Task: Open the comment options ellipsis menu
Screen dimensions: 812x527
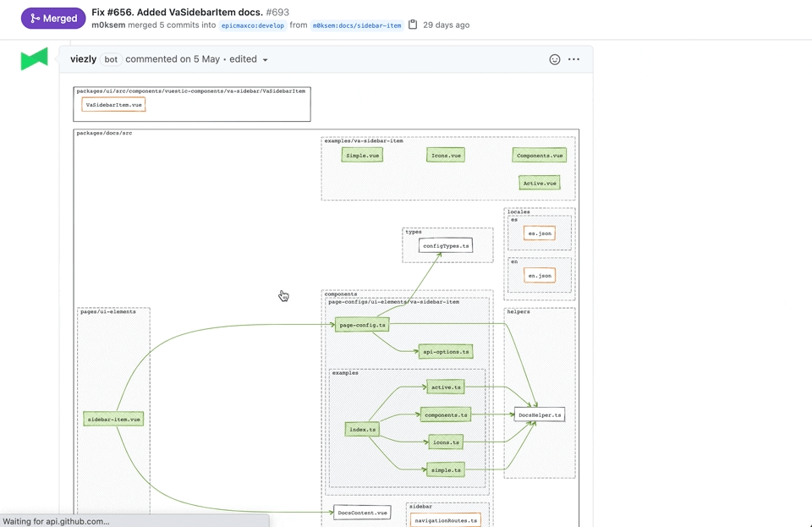Action: (x=573, y=59)
